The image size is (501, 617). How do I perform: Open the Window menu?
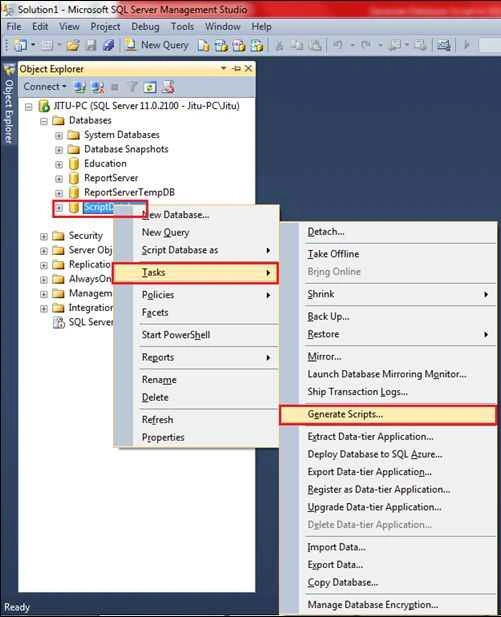pyautogui.click(x=223, y=27)
